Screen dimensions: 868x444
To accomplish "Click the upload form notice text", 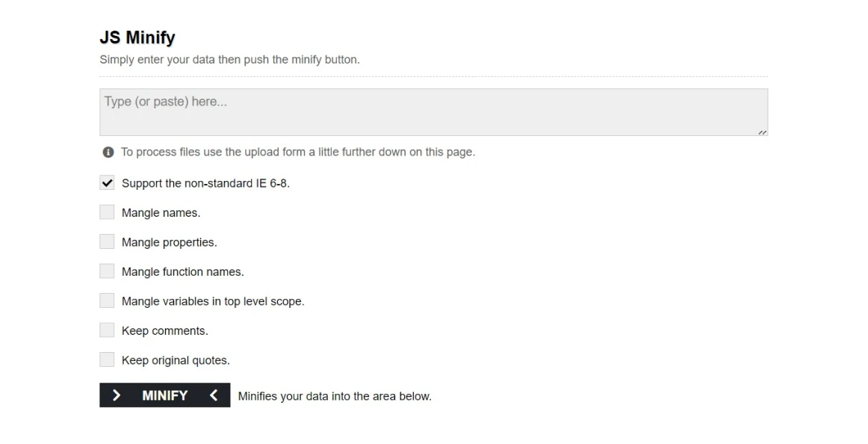I will (299, 152).
